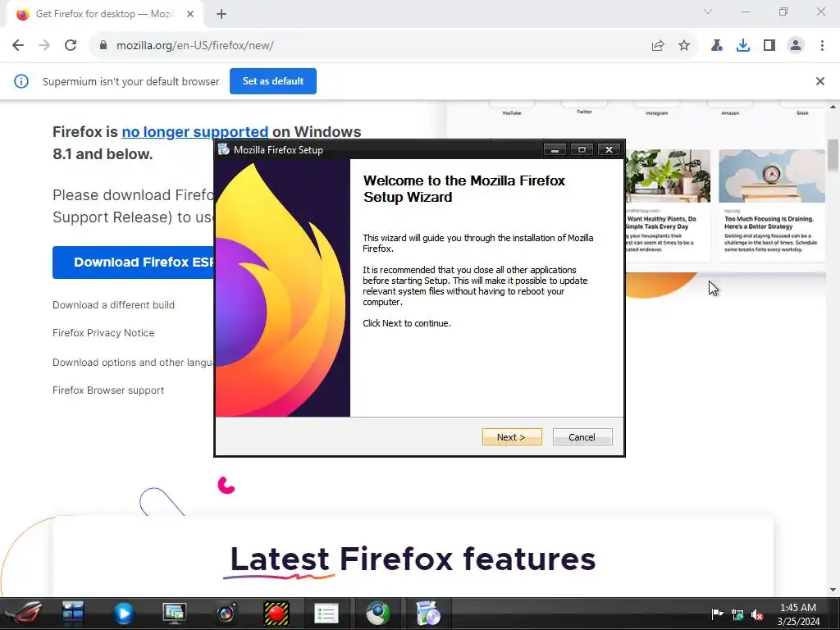840x630 pixels.
Task: Open the no longer supported link
Action: [x=195, y=132]
